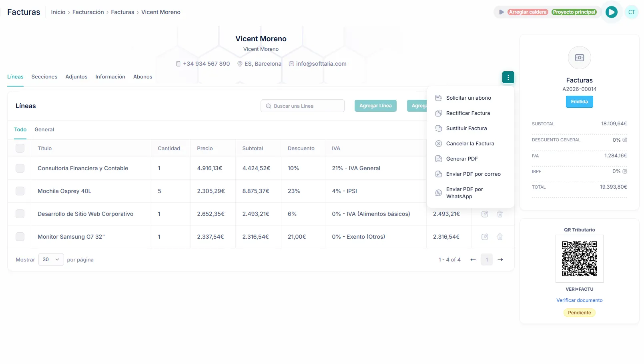This screenshot has height=364, width=644.
Task: Open the General lines filter tab
Action: pos(44,130)
